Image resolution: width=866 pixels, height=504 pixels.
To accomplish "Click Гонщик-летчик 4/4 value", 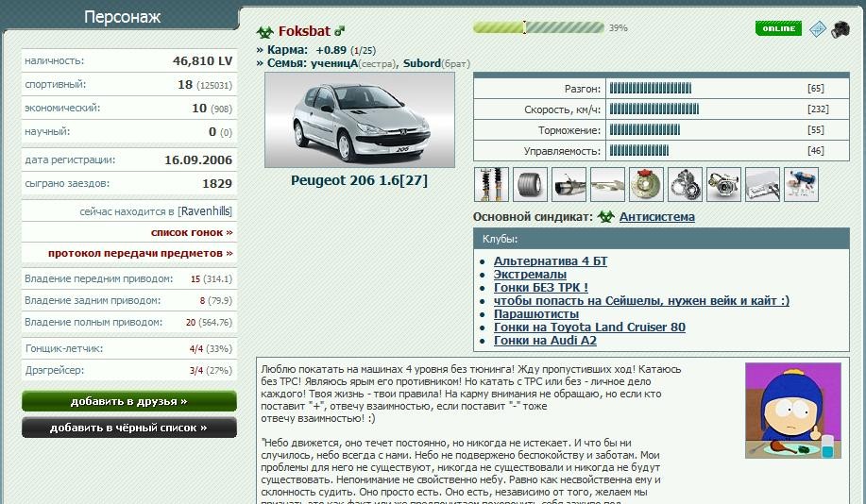I will (196, 349).
